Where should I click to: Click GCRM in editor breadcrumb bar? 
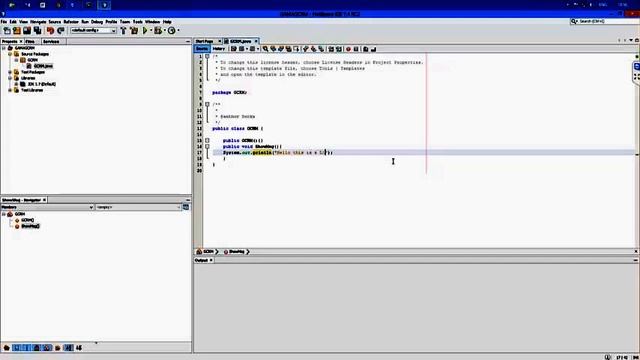(208, 252)
